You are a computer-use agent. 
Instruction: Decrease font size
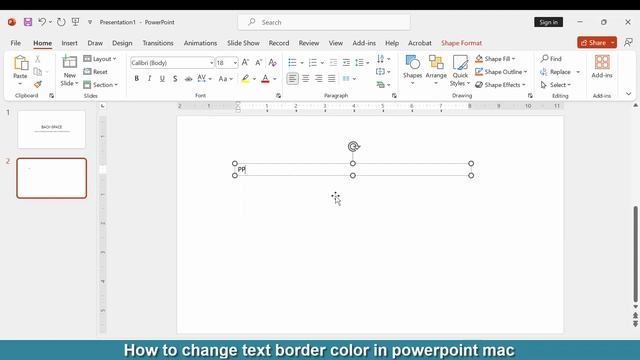click(258, 62)
